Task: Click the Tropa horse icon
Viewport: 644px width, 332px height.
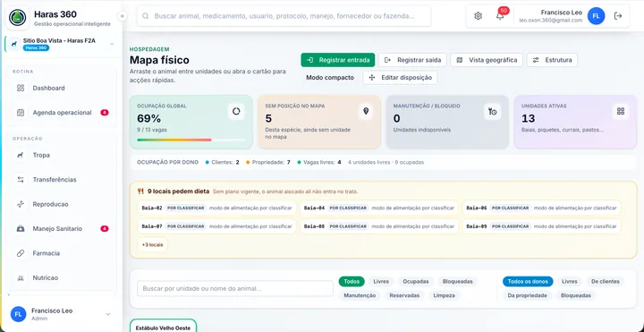Action: (21, 155)
